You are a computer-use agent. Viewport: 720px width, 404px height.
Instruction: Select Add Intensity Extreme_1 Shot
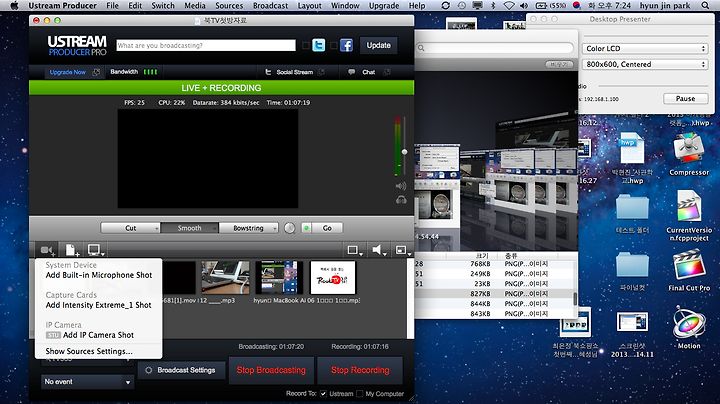tap(99, 305)
